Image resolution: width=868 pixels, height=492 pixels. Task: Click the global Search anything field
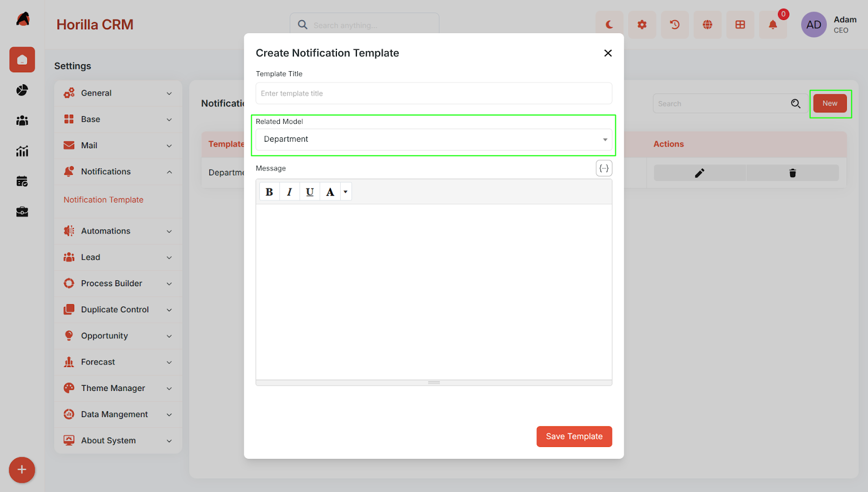(x=365, y=25)
